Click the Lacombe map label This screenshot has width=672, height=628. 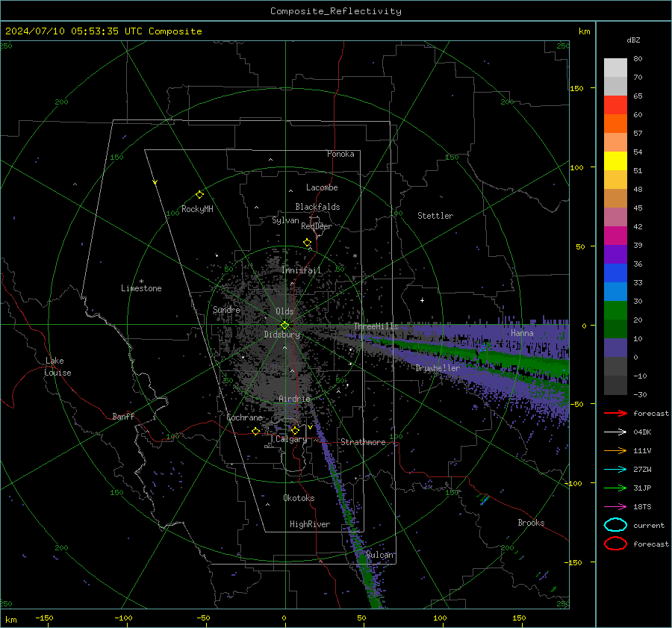[x=322, y=187]
